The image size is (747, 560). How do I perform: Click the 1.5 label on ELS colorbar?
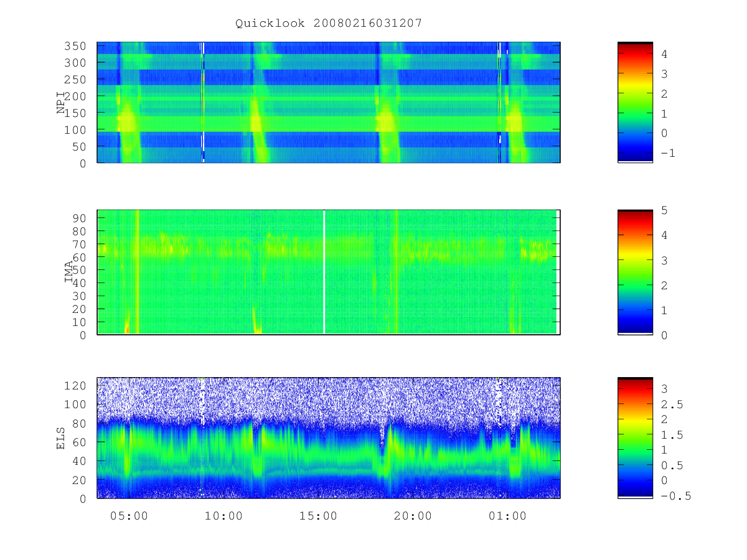click(671, 435)
